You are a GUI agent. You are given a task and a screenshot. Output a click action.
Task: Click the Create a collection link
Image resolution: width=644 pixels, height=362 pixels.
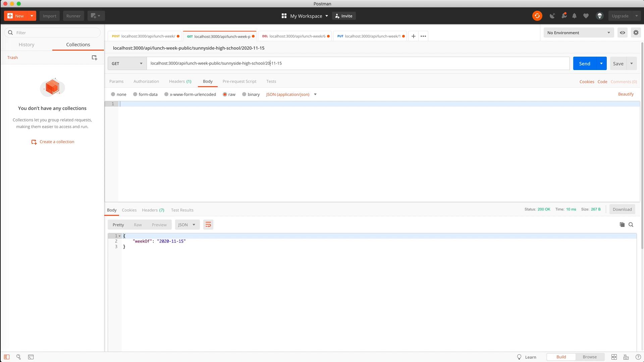point(57,141)
